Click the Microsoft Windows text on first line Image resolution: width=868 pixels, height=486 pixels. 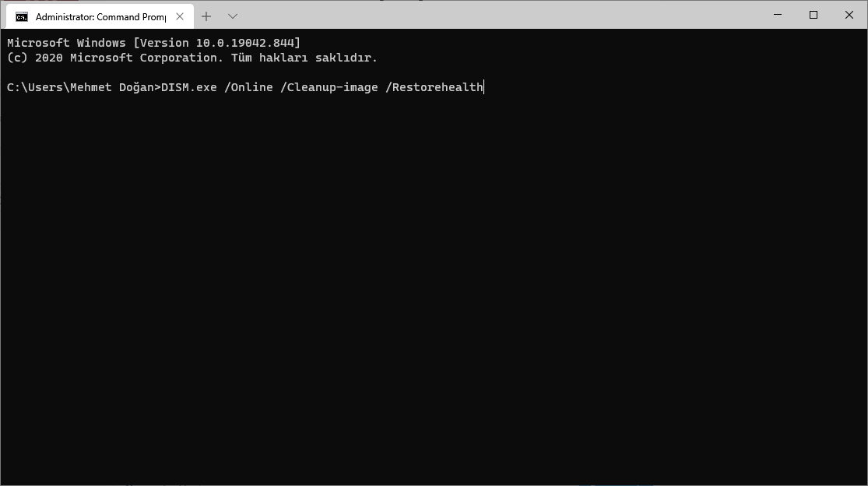tap(66, 43)
